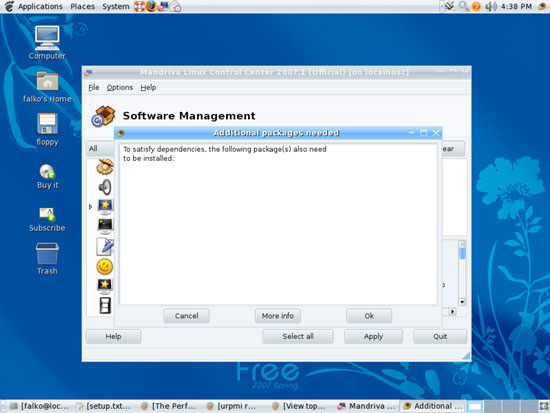Click the clock showing 4:38 PM
Viewport: 550px width, 413px height.
click(516, 6)
